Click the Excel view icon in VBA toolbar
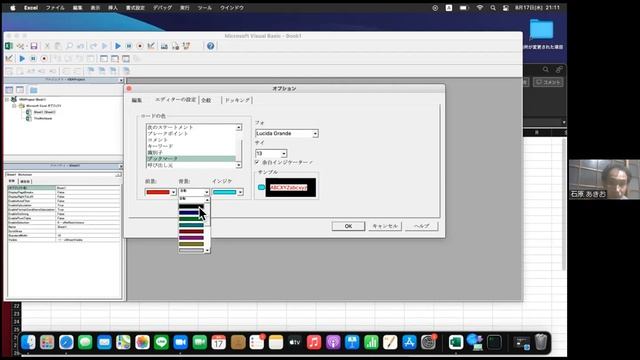 pos(9,46)
